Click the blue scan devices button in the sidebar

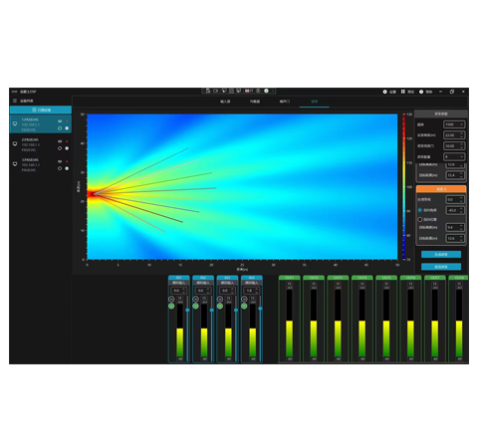41,110
